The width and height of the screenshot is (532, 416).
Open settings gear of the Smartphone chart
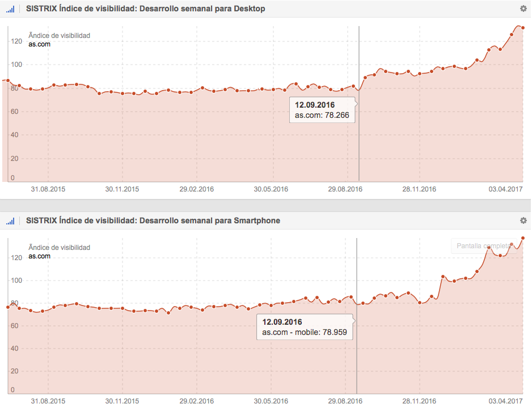pos(523,220)
